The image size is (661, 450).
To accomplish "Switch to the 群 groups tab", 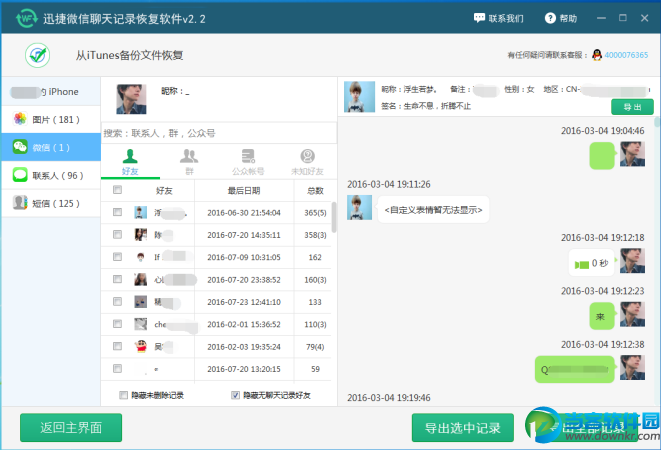I will click(189, 162).
